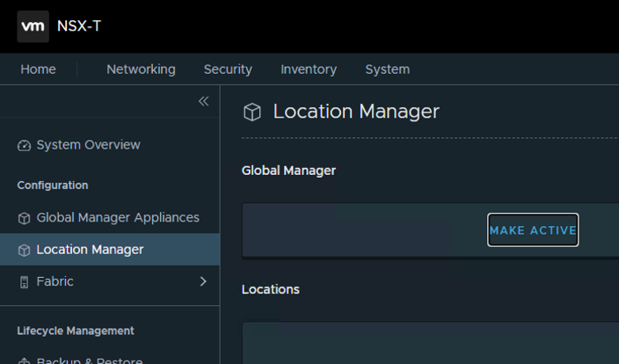Click the cube icon beside Location Manager heading
The height and width of the screenshot is (364, 619).
click(x=252, y=112)
